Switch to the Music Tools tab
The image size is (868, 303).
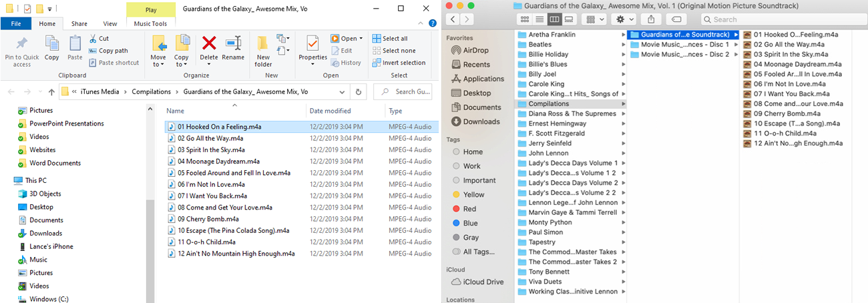click(x=150, y=23)
